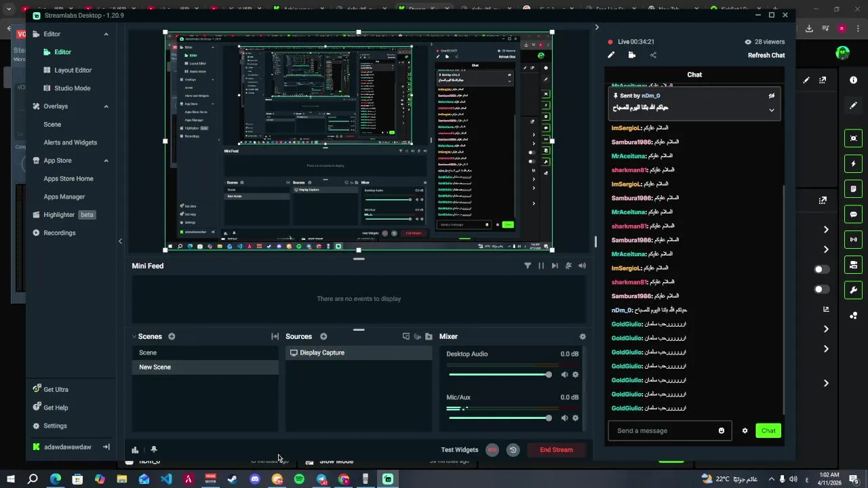Open the Recordings section

pos(54,232)
